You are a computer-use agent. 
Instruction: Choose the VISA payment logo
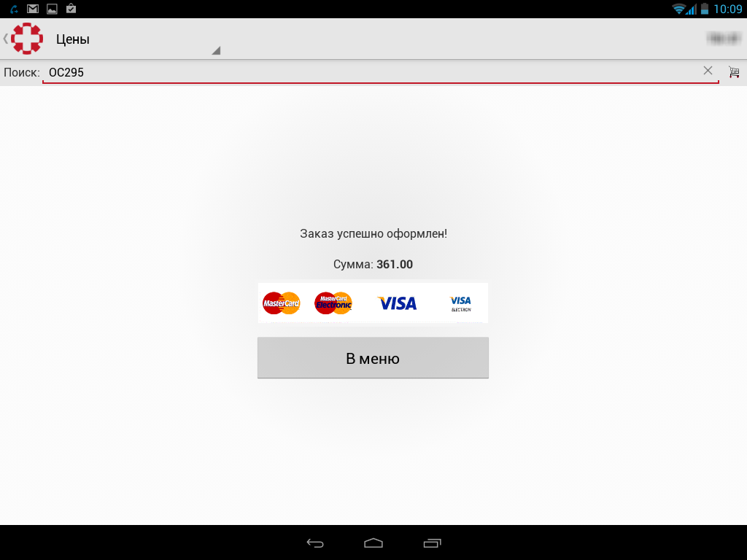[x=398, y=303]
